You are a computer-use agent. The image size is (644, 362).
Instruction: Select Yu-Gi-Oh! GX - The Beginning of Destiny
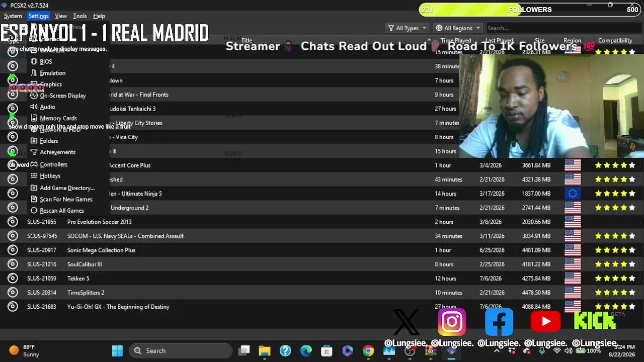(x=118, y=307)
